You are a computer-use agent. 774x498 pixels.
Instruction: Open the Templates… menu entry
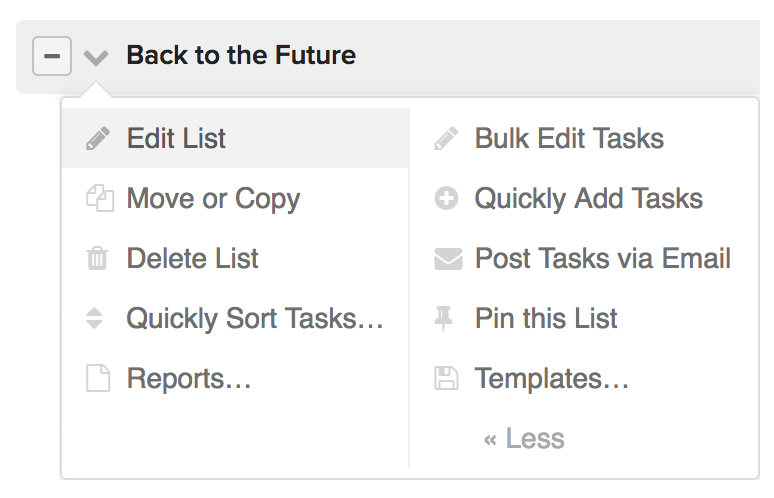551,379
